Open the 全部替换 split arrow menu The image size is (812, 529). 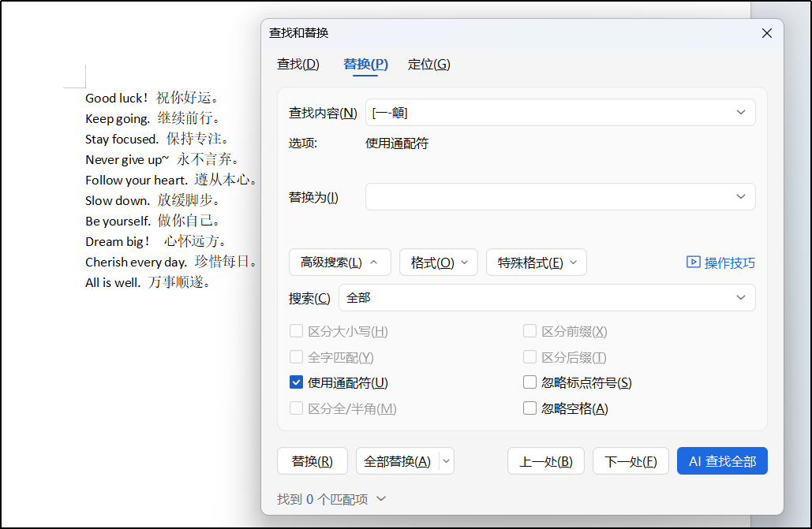coord(447,461)
